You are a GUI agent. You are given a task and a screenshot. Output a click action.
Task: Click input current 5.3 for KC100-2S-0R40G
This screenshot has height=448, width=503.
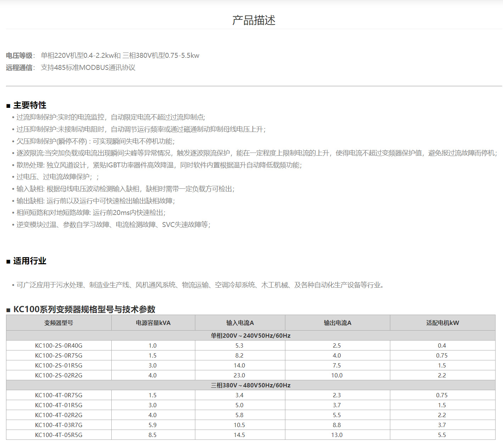click(239, 345)
